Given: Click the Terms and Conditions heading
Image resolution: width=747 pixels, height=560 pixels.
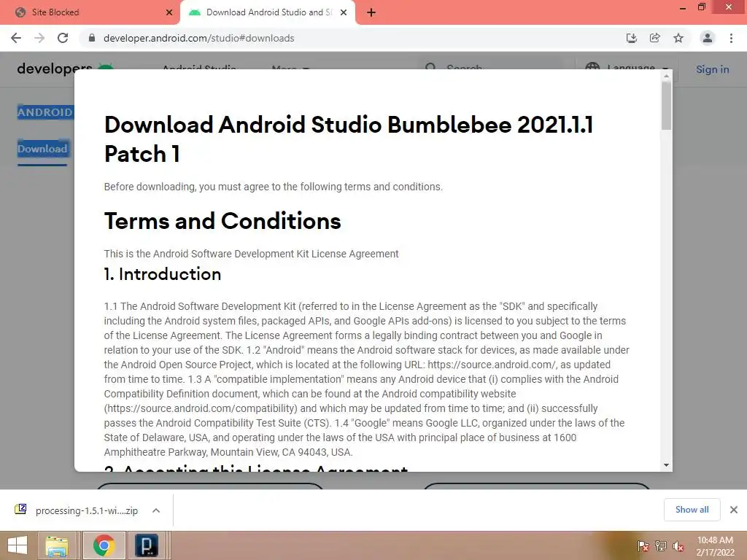Looking at the screenshot, I should pos(222,221).
